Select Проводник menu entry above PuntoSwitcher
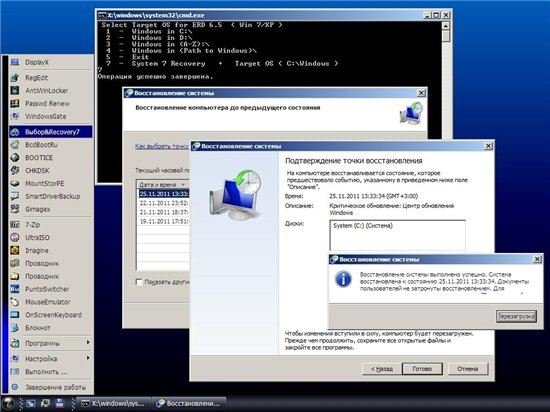 (42, 276)
